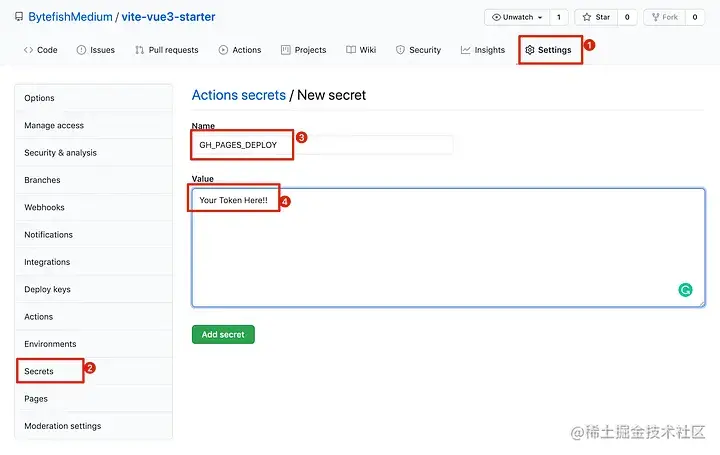The image size is (720, 455).
Task: Select Secrets in sidebar
Action: (94, 371)
